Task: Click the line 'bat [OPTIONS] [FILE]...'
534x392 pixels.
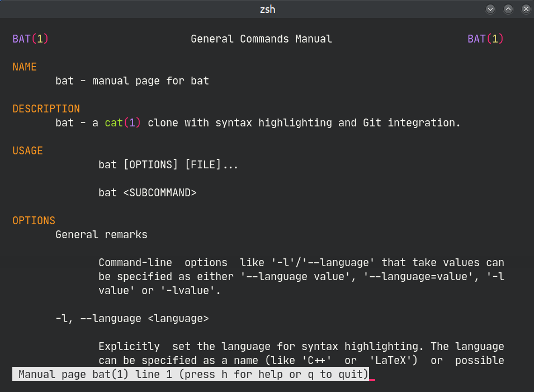Action: point(168,165)
